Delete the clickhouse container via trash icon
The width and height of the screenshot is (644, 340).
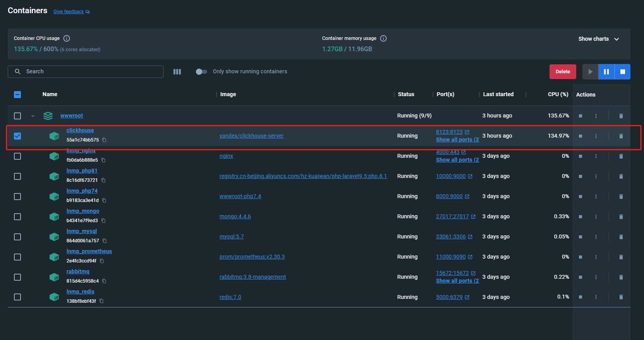621,136
